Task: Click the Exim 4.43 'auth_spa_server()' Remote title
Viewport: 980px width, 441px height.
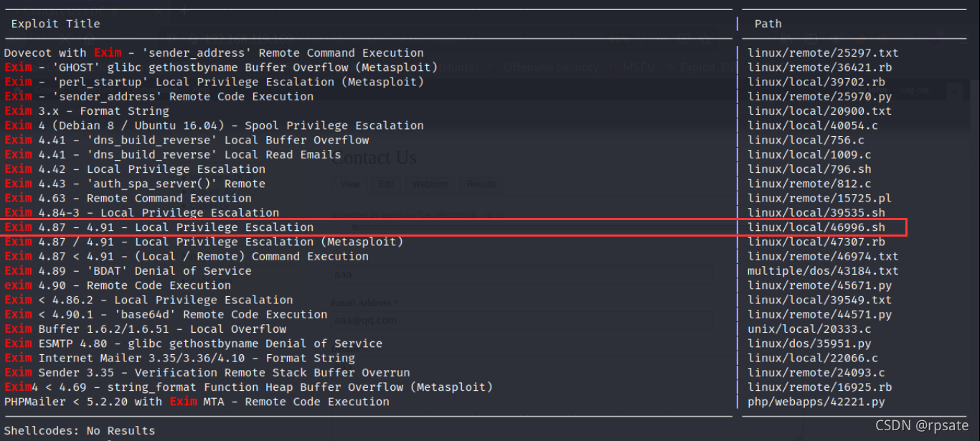Action: (x=135, y=184)
